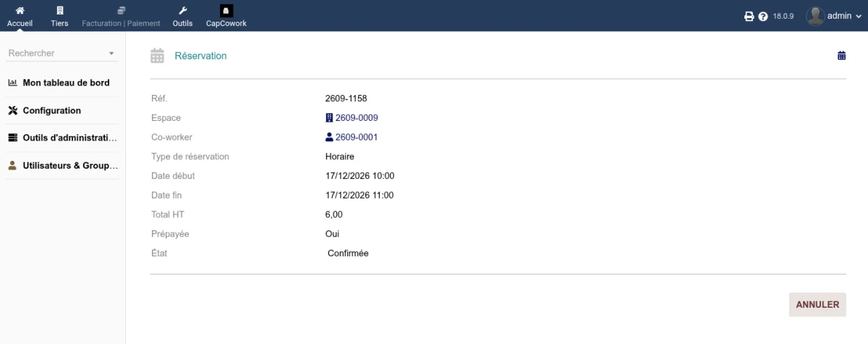Image resolution: width=868 pixels, height=344 pixels.
Task: Open the Co-worker link 2609-0001
Action: 352,137
